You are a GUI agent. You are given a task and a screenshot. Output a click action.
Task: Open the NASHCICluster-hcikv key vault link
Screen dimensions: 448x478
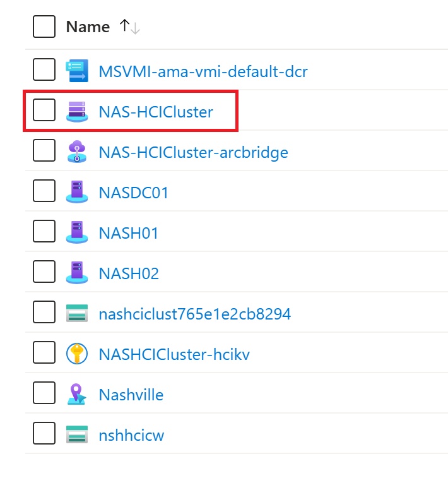click(x=174, y=354)
